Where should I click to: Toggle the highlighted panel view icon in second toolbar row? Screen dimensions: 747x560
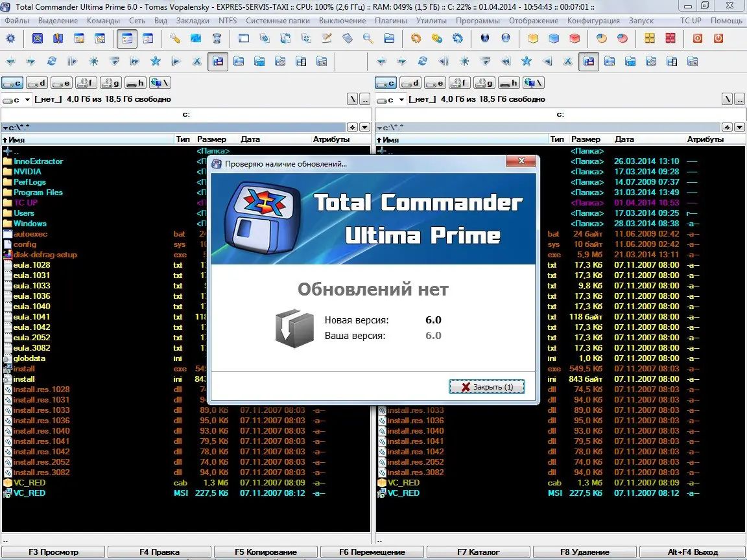(x=218, y=62)
